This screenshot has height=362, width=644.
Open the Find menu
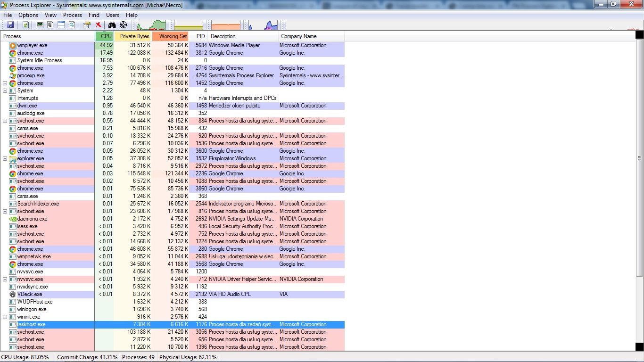click(x=94, y=15)
